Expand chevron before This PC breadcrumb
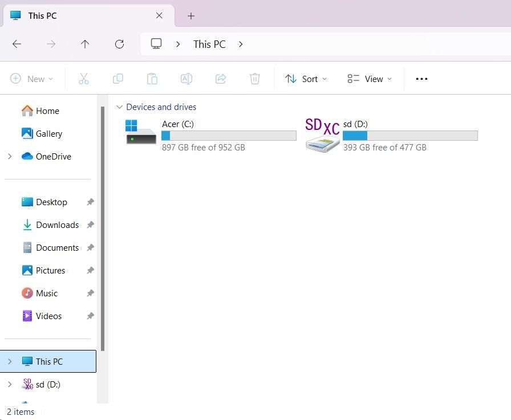The height and width of the screenshot is (420, 511). (178, 44)
